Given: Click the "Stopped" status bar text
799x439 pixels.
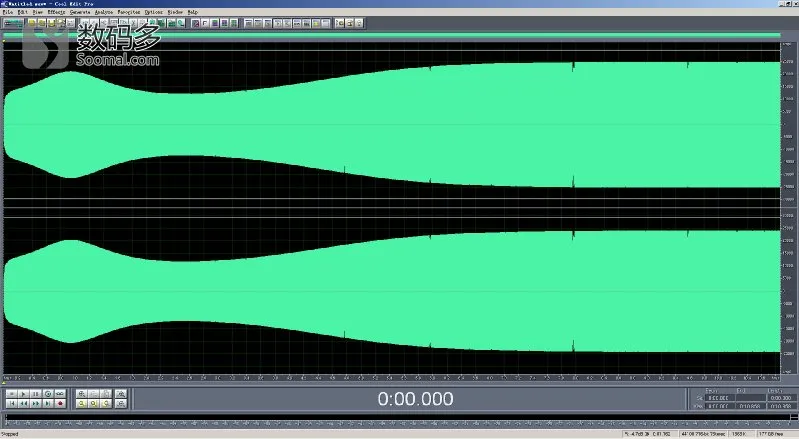Looking at the screenshot, I should (x=9, y=434).
